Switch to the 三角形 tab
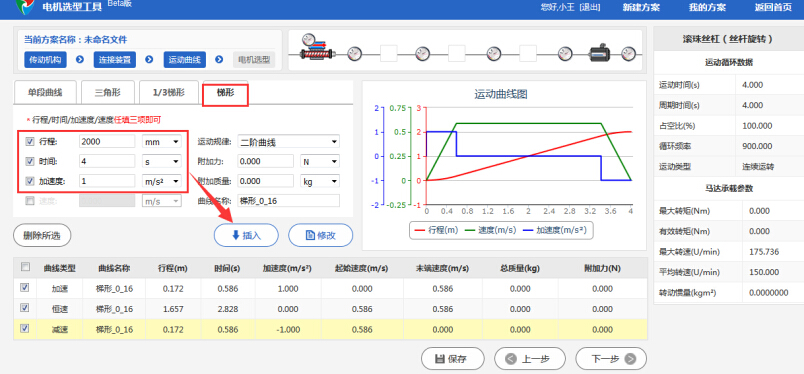 point(108,93)
